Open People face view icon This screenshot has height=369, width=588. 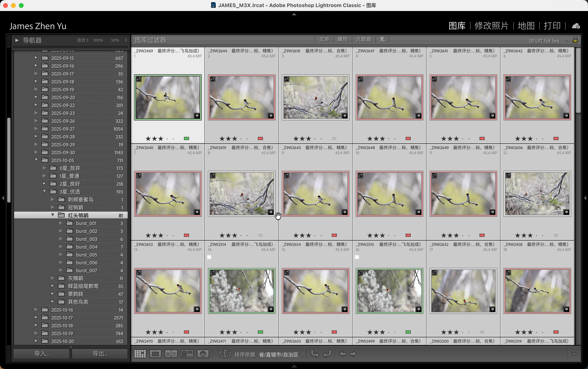203,354
